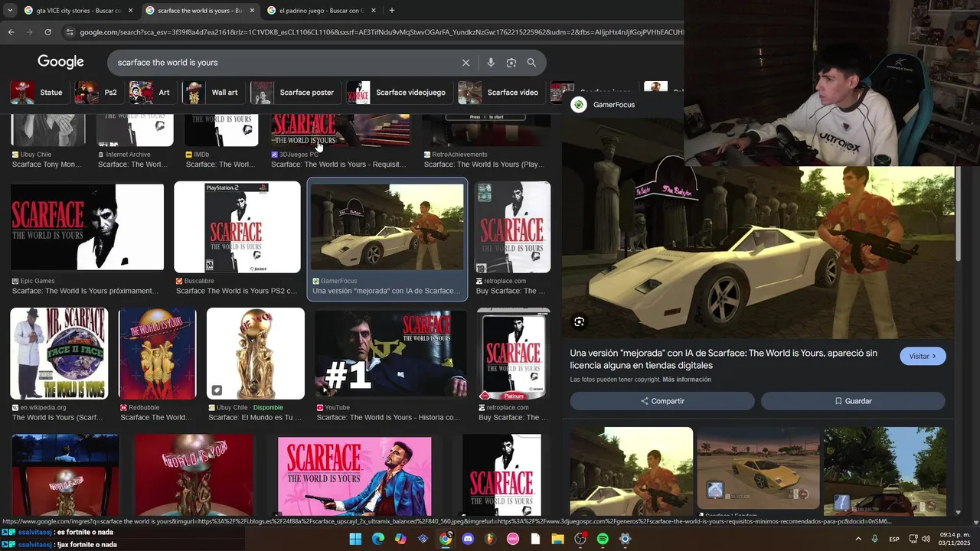Open FL Studio from taskbar
This screenshot has height=551, width=980.
(x=490, y=539)
